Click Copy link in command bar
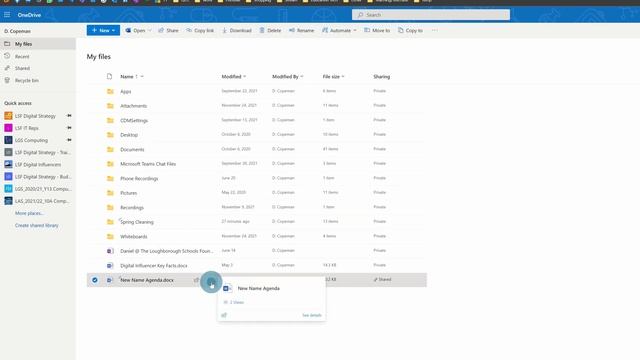 200,30
